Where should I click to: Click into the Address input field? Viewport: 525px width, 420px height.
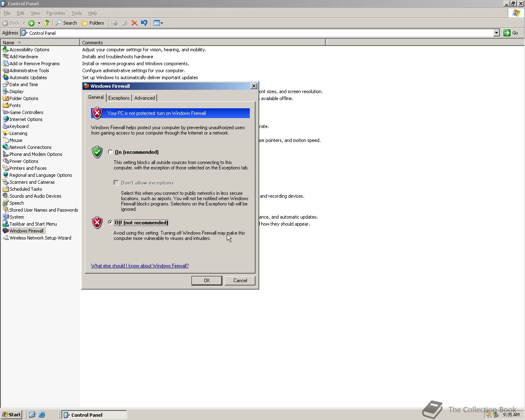257,33
